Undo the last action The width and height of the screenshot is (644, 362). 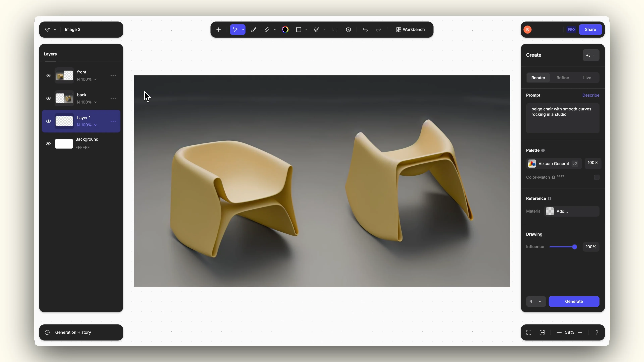click(365, 30)
